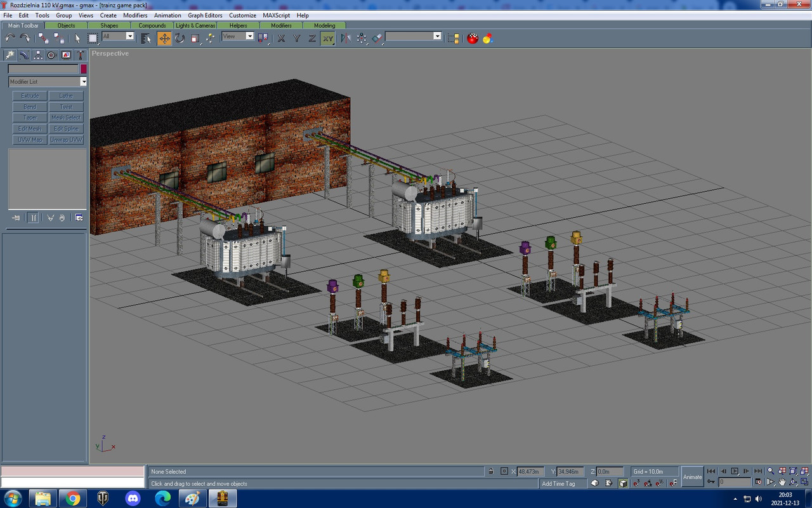Choose the Select and Scale tool
812x508 pixels.
click(195, 38)
